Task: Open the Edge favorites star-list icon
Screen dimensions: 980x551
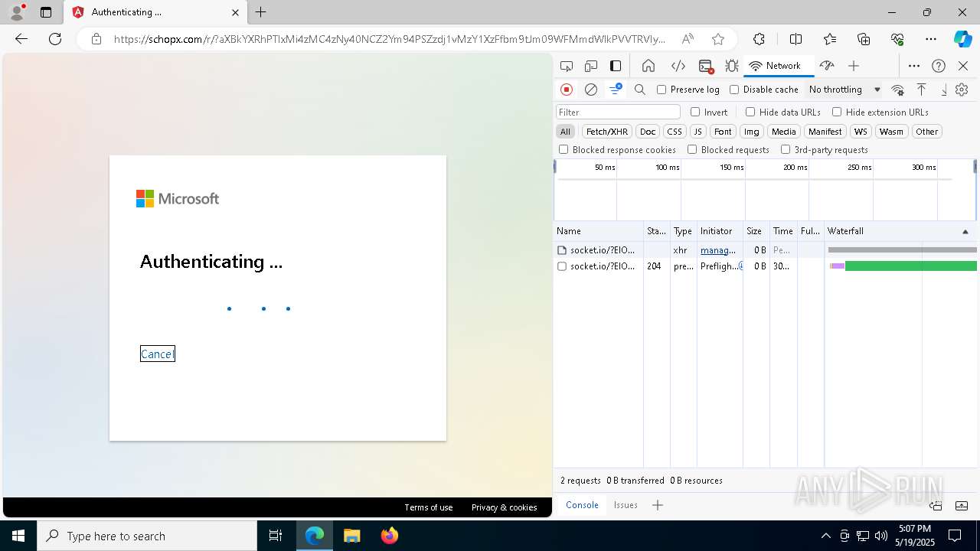Action: [830, 39]
